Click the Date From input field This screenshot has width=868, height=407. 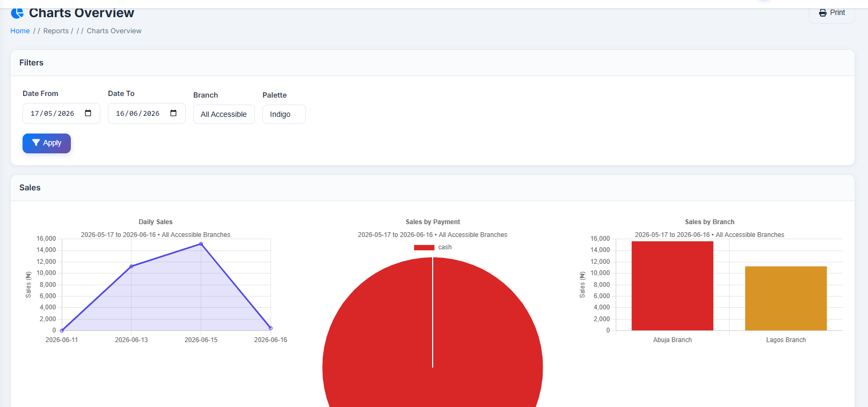pyautogui.click(x=61, y=114)
